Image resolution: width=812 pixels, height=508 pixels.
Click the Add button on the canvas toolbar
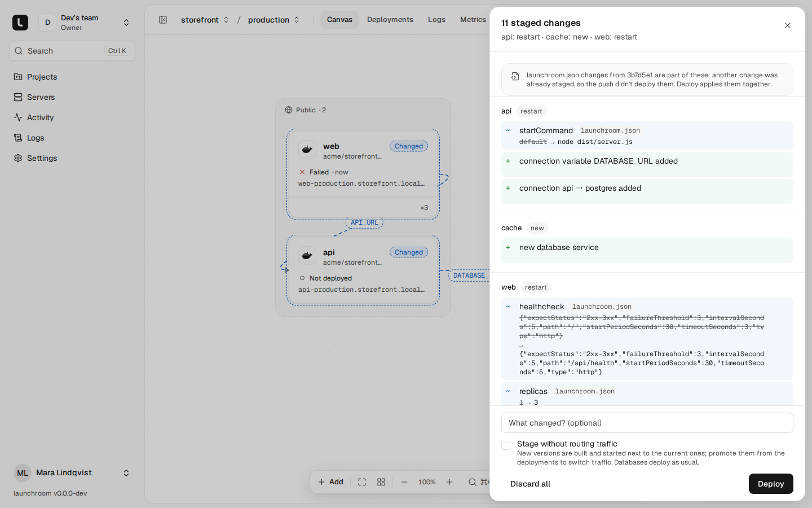tap(330, 482)
